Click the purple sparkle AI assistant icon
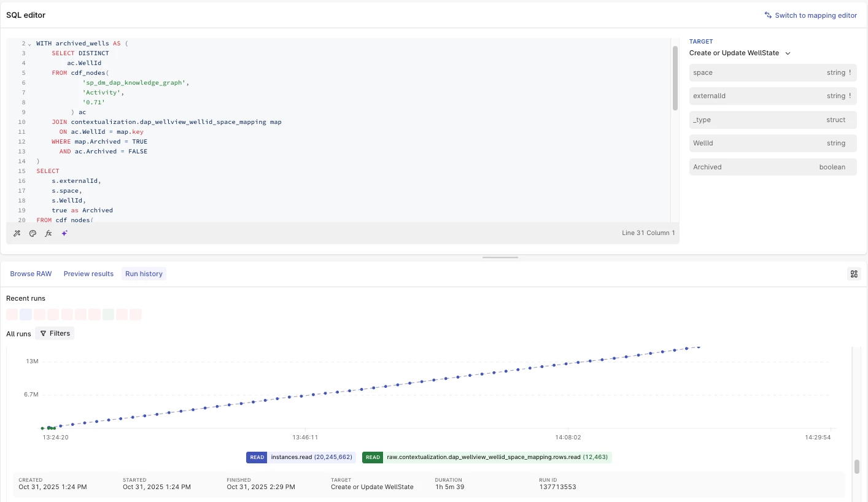The height and width of the screenshot is (502, 868). [64, 233]
